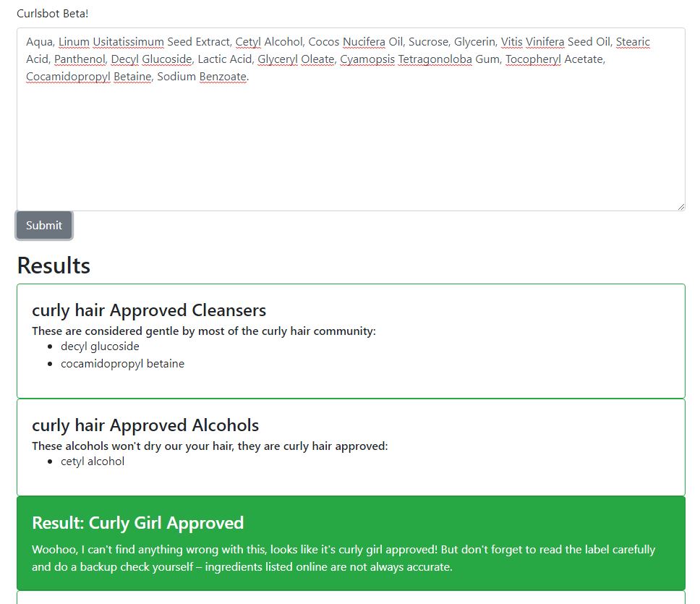This screenshot has width=700, height=604.
Task: Click the misspelled word Panthenol in textarea
Action: (80, 59)
